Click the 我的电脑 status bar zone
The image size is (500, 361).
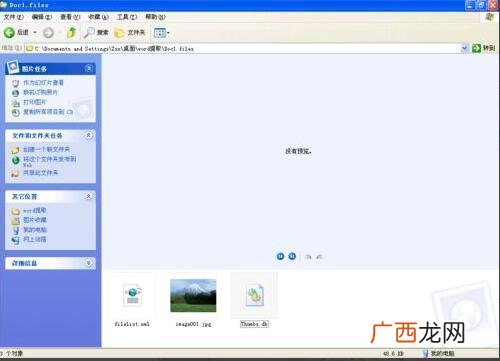[438, 353]
